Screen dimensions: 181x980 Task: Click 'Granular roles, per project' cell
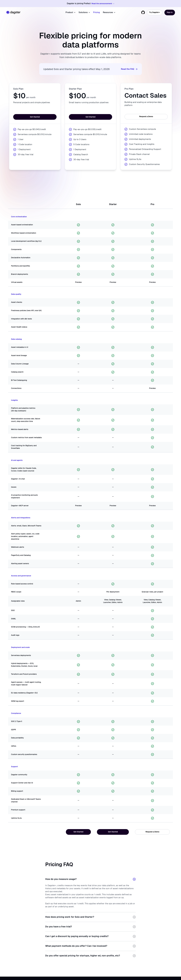152,592
